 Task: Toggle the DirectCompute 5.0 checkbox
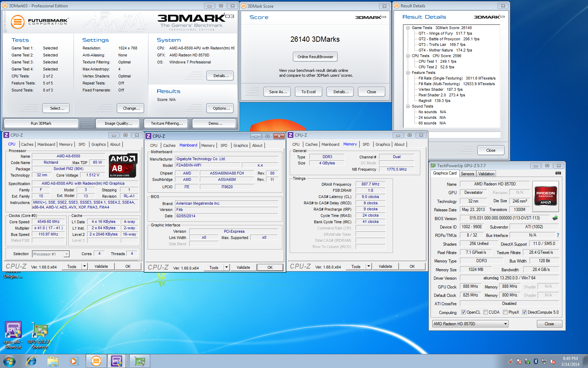524,312
